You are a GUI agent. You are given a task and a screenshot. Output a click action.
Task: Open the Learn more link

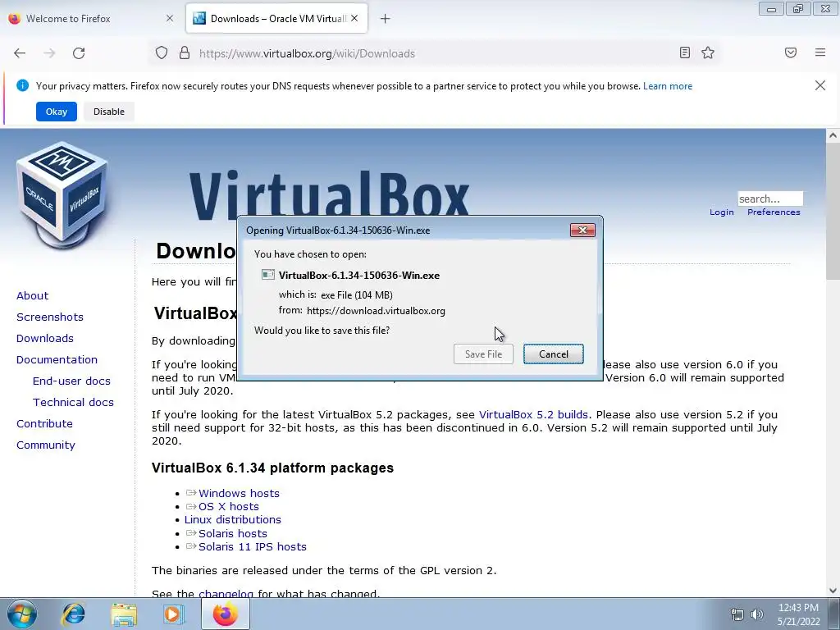point(668,85)
